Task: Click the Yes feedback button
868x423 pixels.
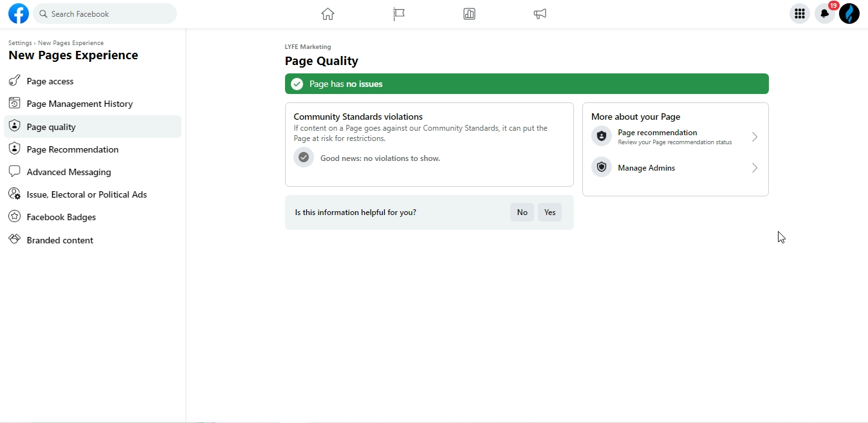Action: 550,212
